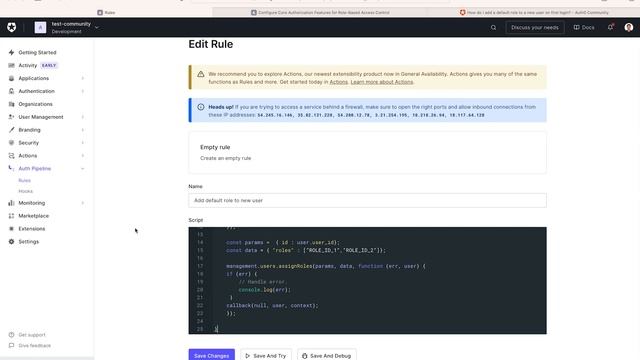Click the Applications sidebar icon
This screenshot has width=640, height=360.
pos(11,78)
